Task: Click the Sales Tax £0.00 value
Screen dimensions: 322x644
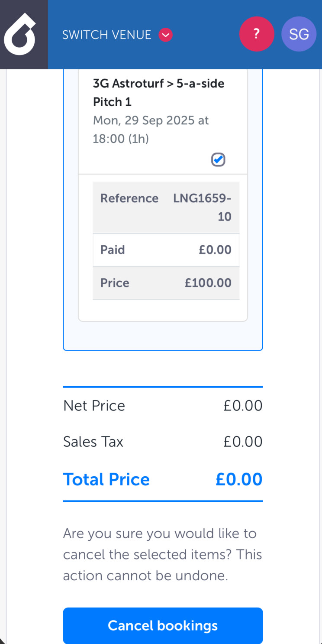Action: click(243, 442)
